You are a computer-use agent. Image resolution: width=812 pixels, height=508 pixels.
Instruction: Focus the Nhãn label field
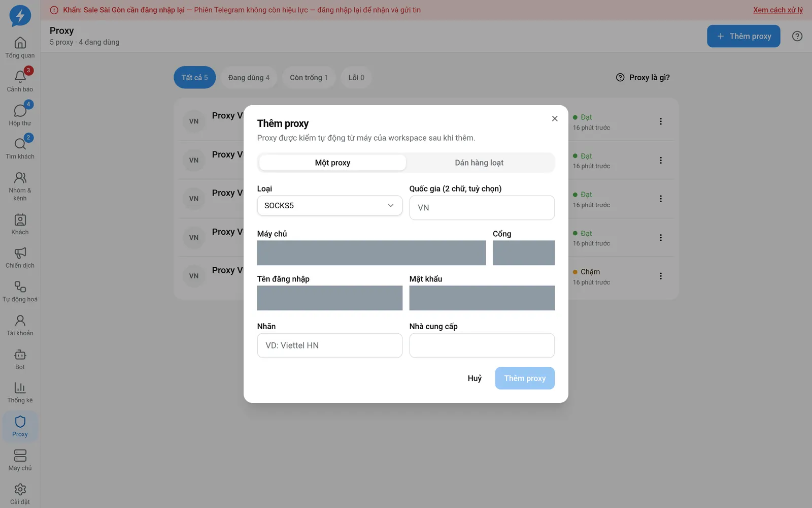coord(330,345)
